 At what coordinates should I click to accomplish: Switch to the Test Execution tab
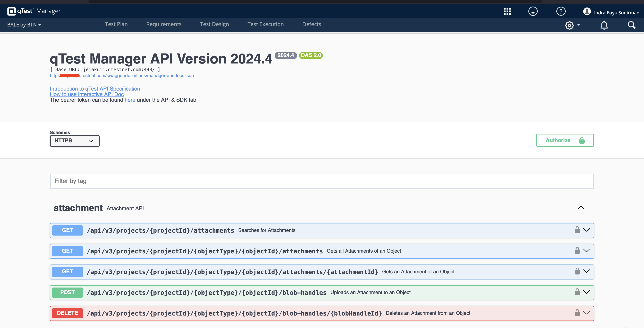pyautogui.click(x=265, y=24)
